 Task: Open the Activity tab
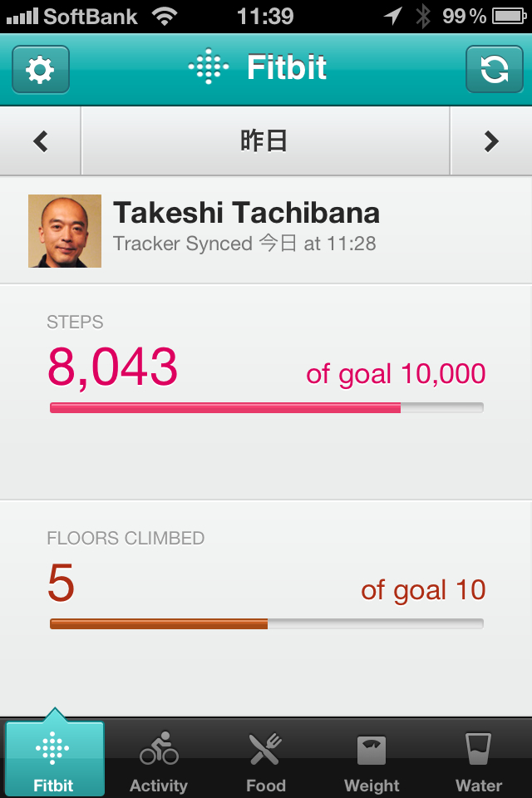tap(159, 761)
